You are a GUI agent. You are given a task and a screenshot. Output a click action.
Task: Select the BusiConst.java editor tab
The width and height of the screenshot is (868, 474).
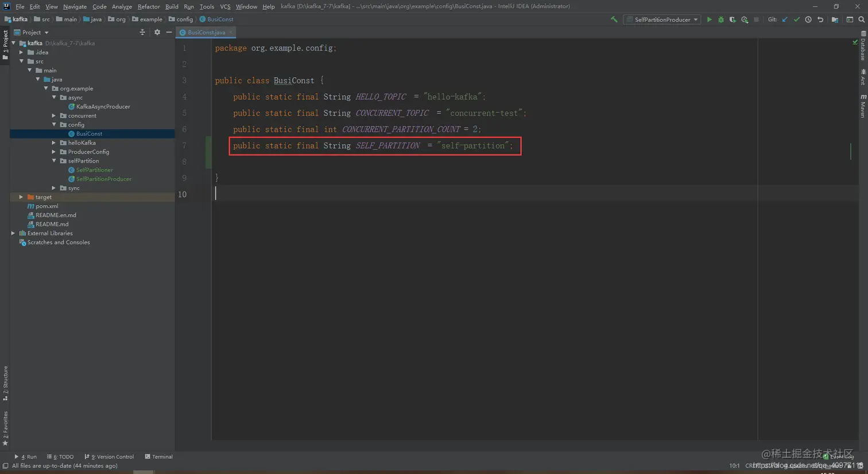tap(206, 33)
